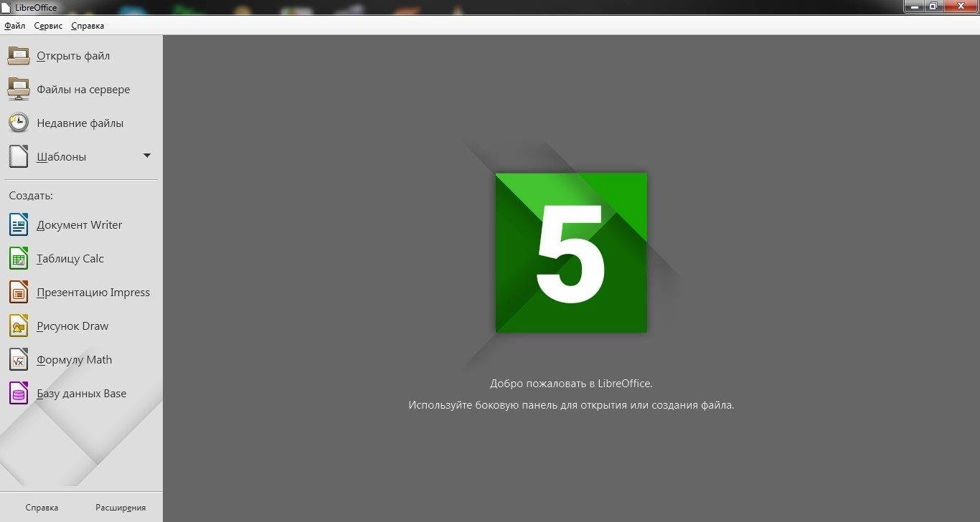The width and height of the screenshot is (980, 522).
Task: Create a new Формулу Math
Action: click(75, 360)
